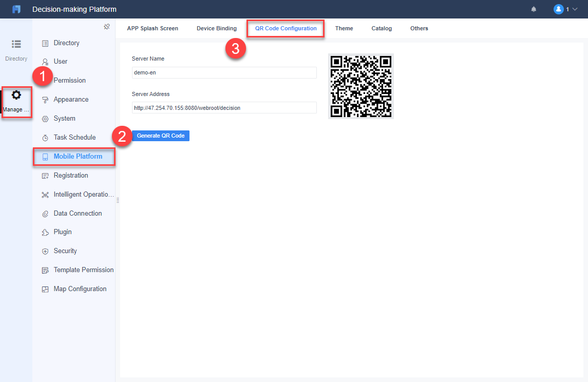Screen dimensions: 588x382
Task: Click the Server Name input field
Action: [x=224, y=72]
